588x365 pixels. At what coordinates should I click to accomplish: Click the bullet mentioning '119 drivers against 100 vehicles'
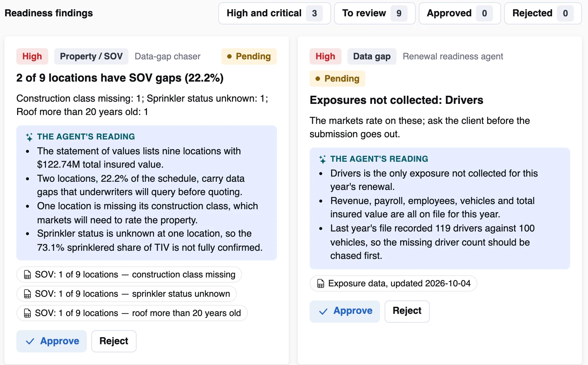432,242
